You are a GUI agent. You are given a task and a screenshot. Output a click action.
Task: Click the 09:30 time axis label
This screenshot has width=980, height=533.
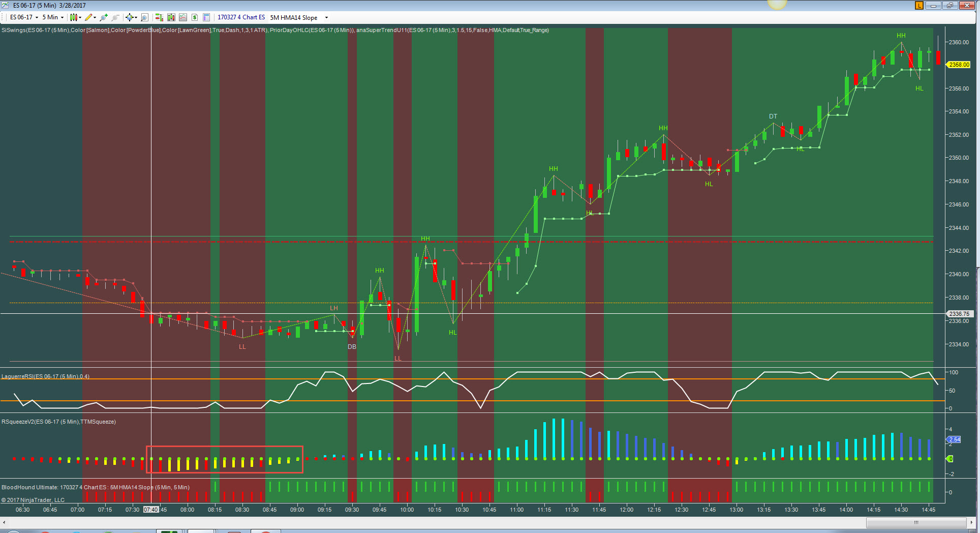[x=352, y=510]
